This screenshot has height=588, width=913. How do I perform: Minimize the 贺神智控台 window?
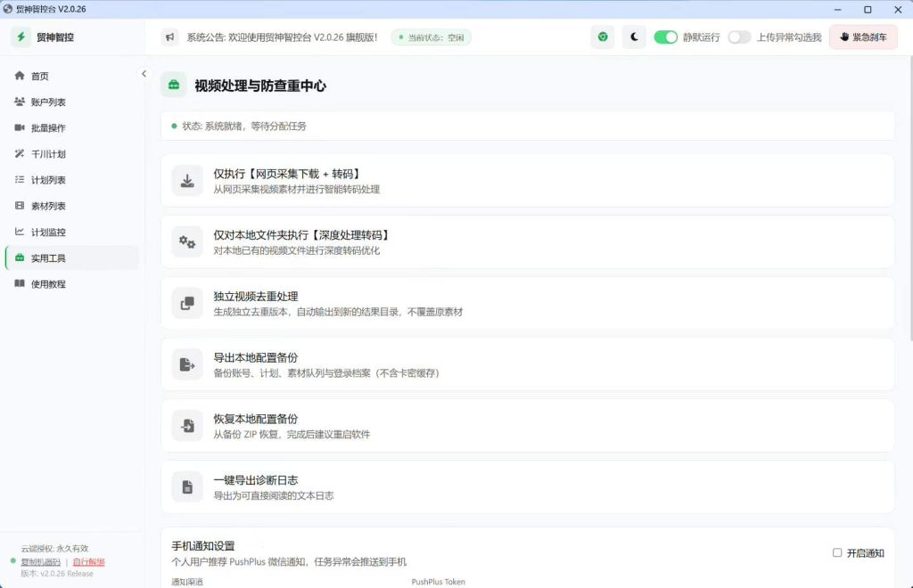pos(837,9)
